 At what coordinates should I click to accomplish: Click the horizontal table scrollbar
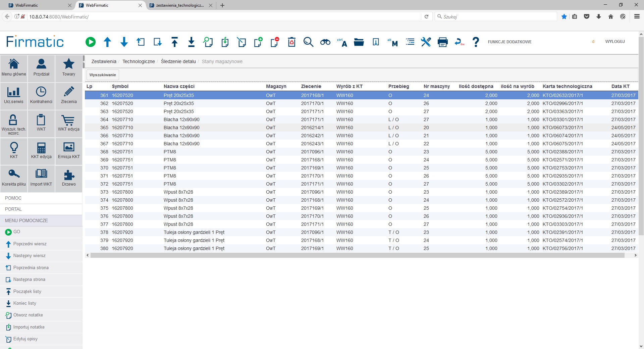click(x=357, y=255)
